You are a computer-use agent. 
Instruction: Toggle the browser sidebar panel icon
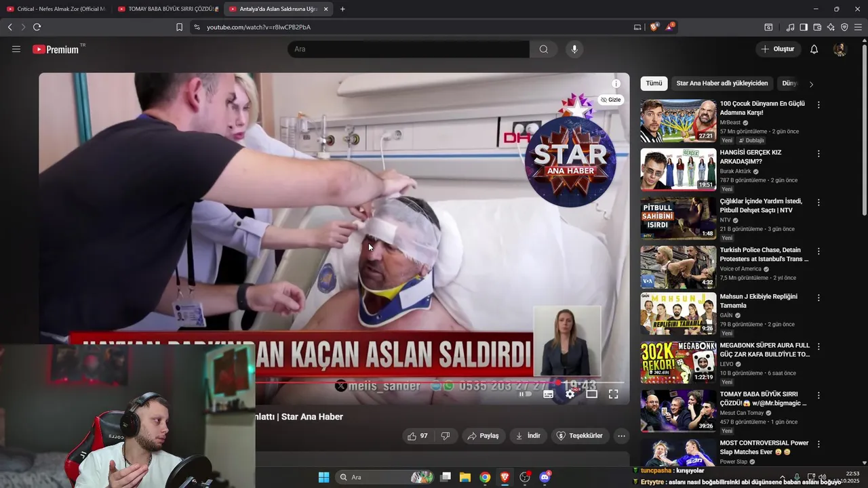(804, 27)
